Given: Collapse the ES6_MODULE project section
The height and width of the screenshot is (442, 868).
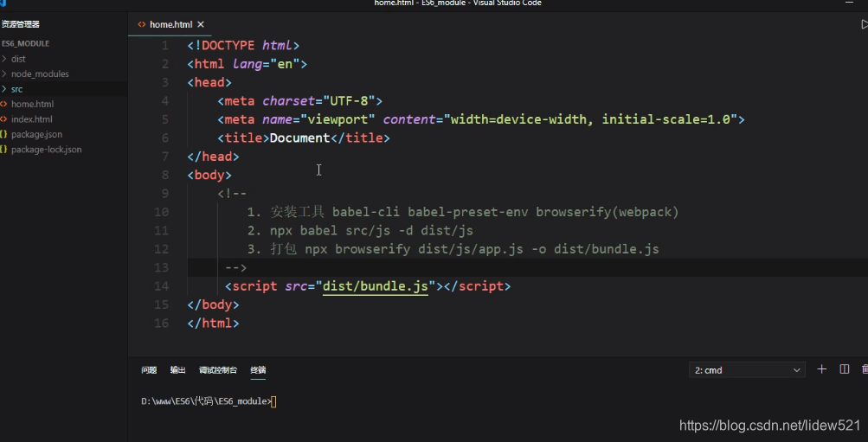Looking at the screenshot, I should pyautogui.click(x=25, y=43).
